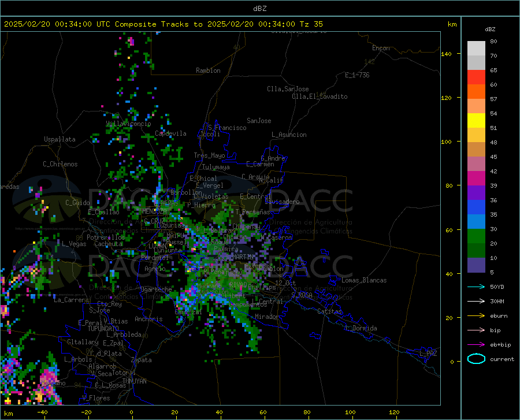Click the '100' tick on the vertical axis
Screen dimensions: 520x420
446,142
